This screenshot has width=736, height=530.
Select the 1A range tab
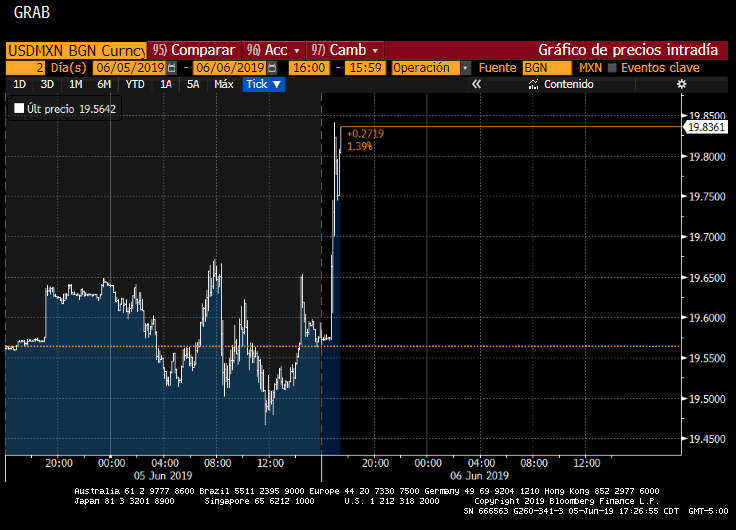tap(166, 84)
